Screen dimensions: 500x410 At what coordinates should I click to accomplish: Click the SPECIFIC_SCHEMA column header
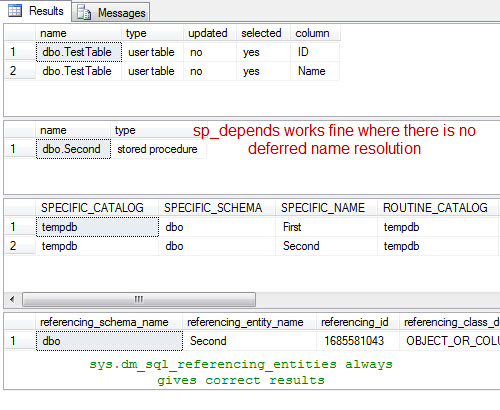(x=217, y=208)
